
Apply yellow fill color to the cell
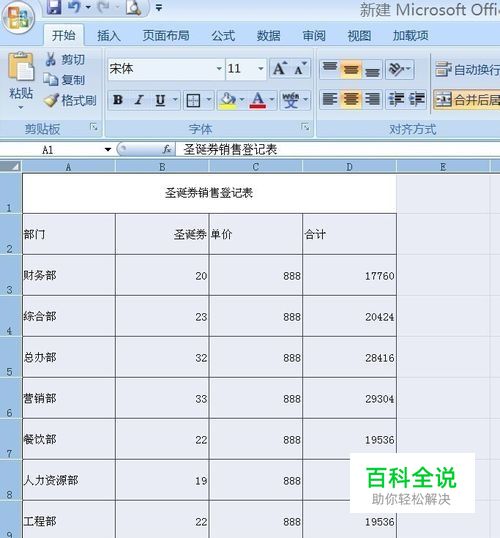(228, 101)
